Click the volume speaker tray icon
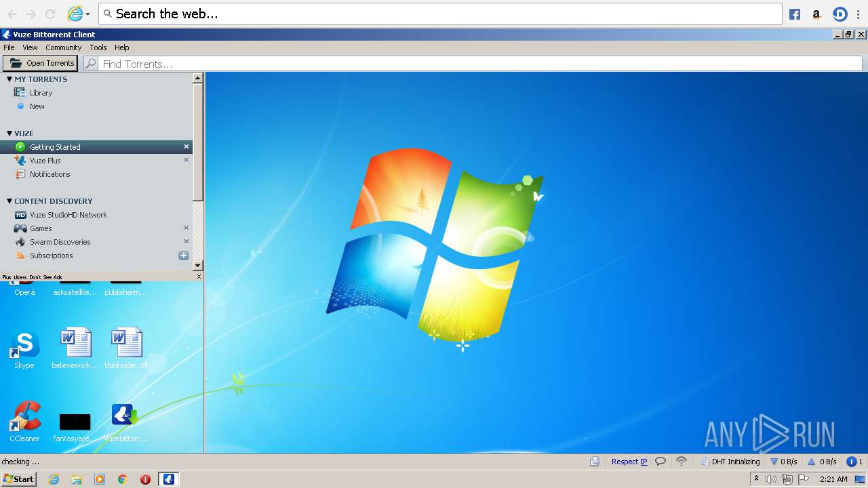This screenshot has width=868, height=488. (771, 479)
